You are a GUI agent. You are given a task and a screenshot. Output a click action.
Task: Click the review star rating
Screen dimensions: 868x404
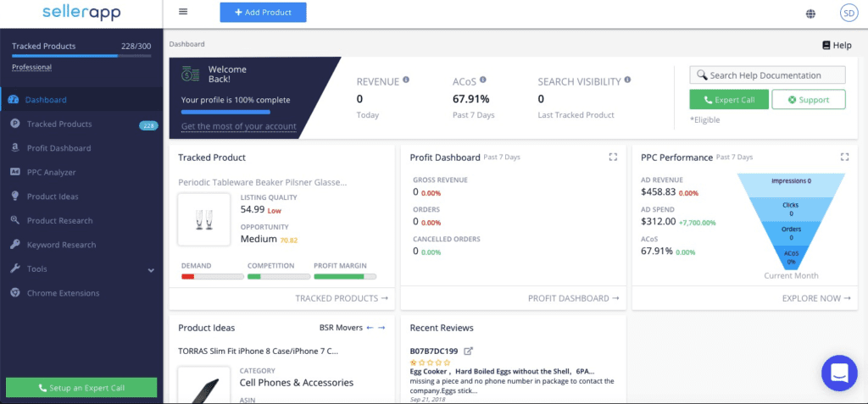tap(430, 362)
